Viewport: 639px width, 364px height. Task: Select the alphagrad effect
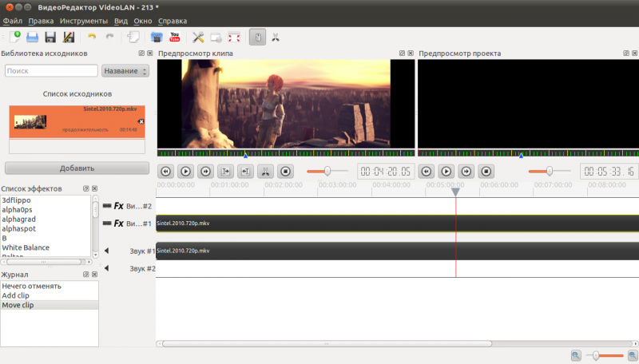click(18, 219)
